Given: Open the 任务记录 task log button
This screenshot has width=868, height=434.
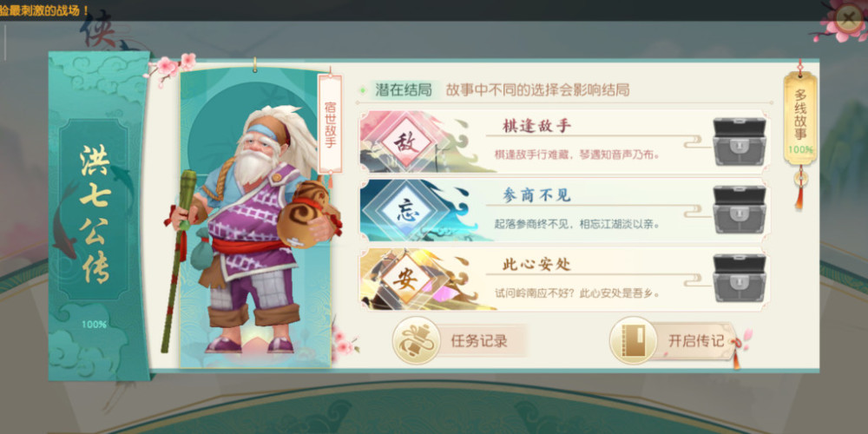Looking at the screenshot, I should pyautogui.click(x=459, y=340).
